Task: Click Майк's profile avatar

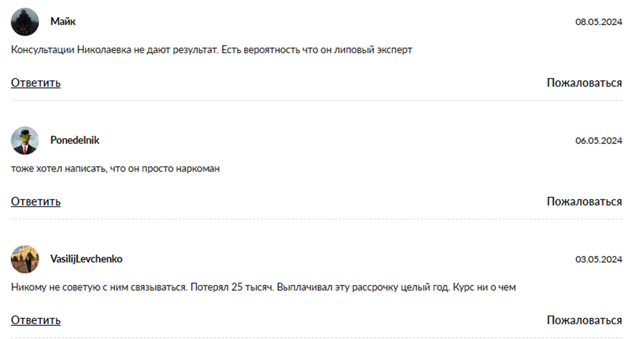Action: (25, 22)
